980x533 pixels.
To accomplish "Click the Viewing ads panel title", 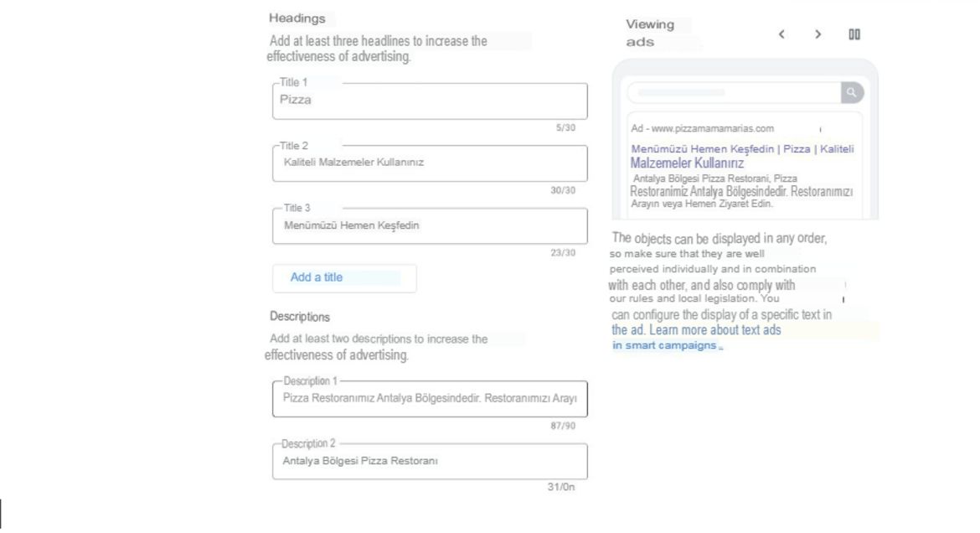I will (650, 34).
